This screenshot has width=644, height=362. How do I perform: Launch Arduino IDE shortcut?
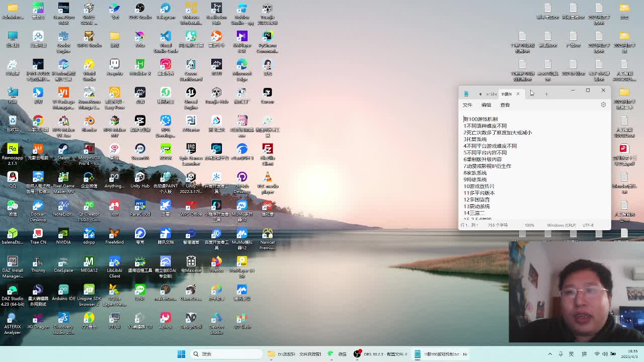tap(63, 290)
